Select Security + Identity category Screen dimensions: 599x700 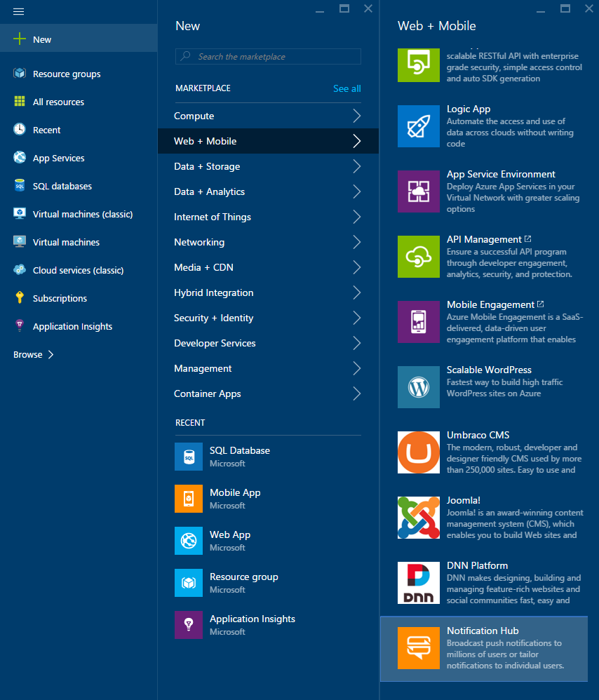tap(268, 318)
